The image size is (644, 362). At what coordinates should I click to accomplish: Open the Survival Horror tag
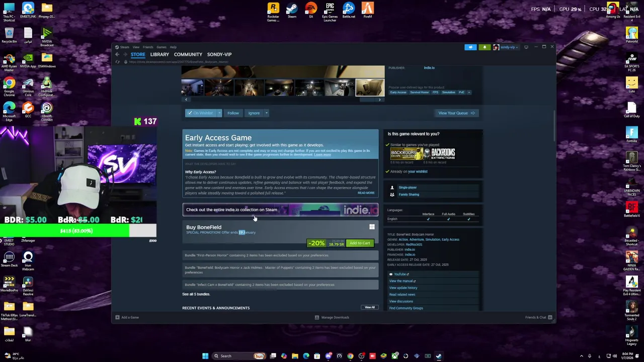pos(420,93)
